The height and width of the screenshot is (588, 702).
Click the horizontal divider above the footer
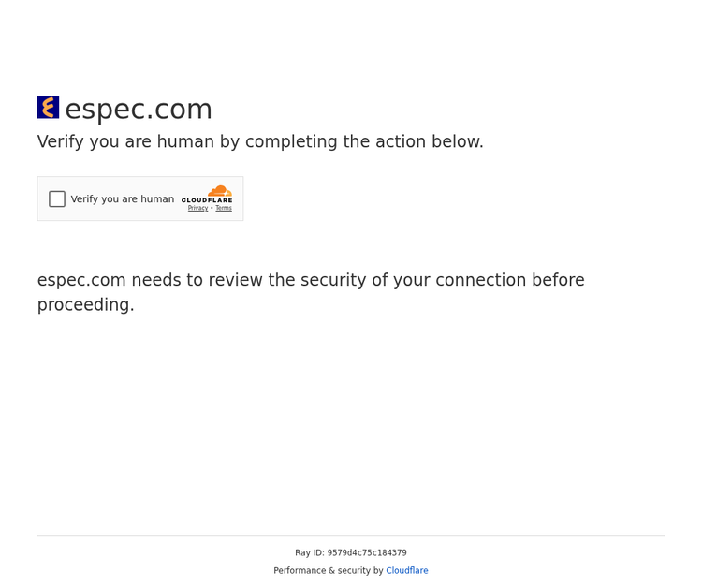351,535
